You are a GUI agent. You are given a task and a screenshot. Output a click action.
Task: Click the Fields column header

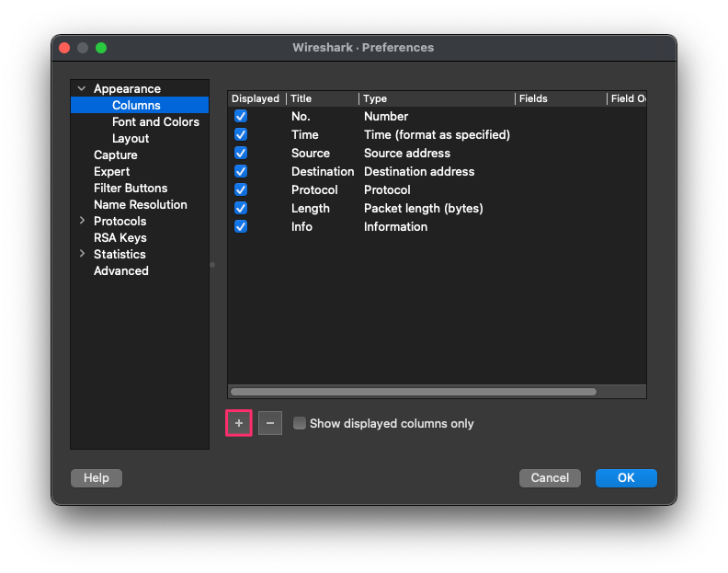click(x=561, y=98)
